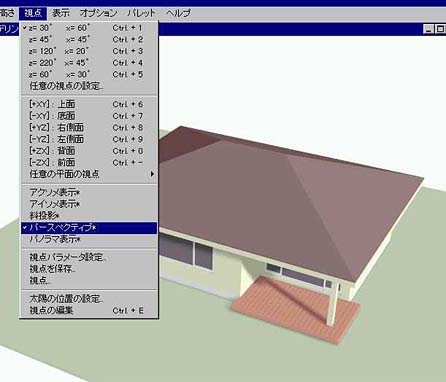Expand the 任意の平面の視点 submenu arrow

[x=152, y=174]
